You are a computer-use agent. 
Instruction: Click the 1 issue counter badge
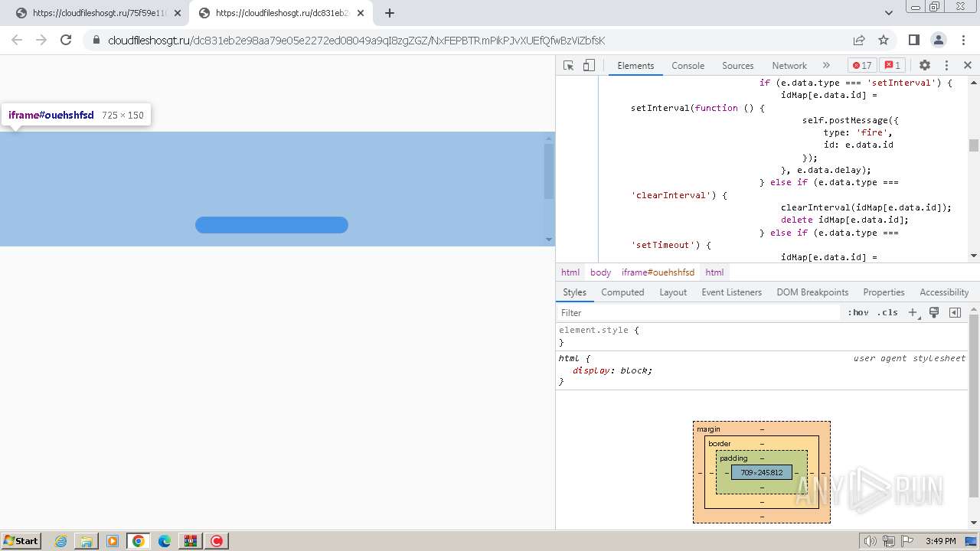click(892, 66)
